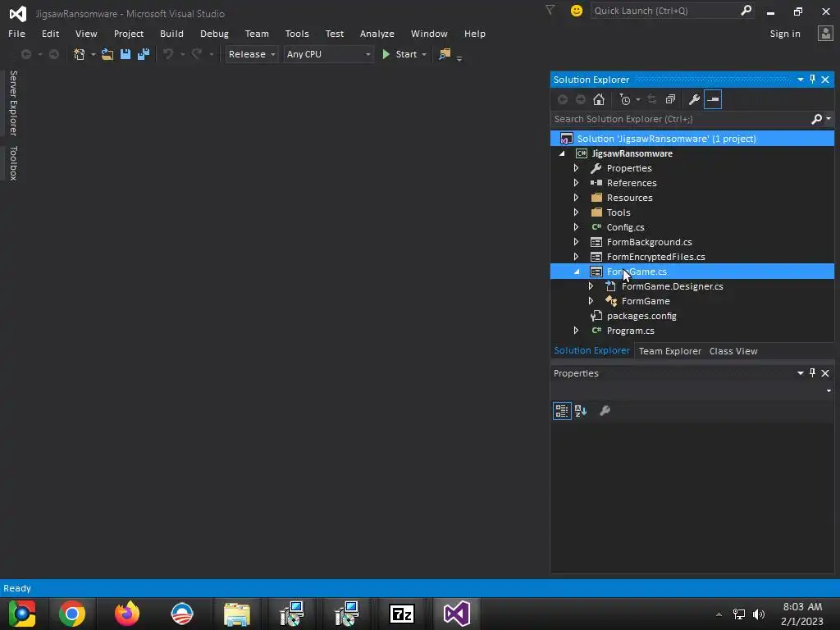The width and height of the screenshot is (840, 630).
Task: Toggle Preview Selected Items button
Action: click(713, 99)
